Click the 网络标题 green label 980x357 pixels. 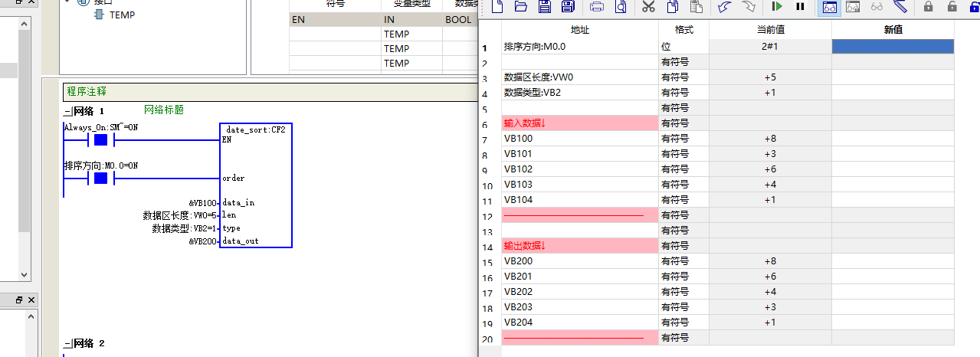tap(164, 110)
